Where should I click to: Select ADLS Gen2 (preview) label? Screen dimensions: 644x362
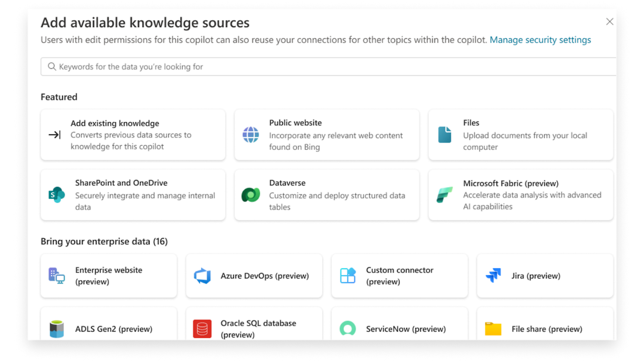(x=114, y=329)
